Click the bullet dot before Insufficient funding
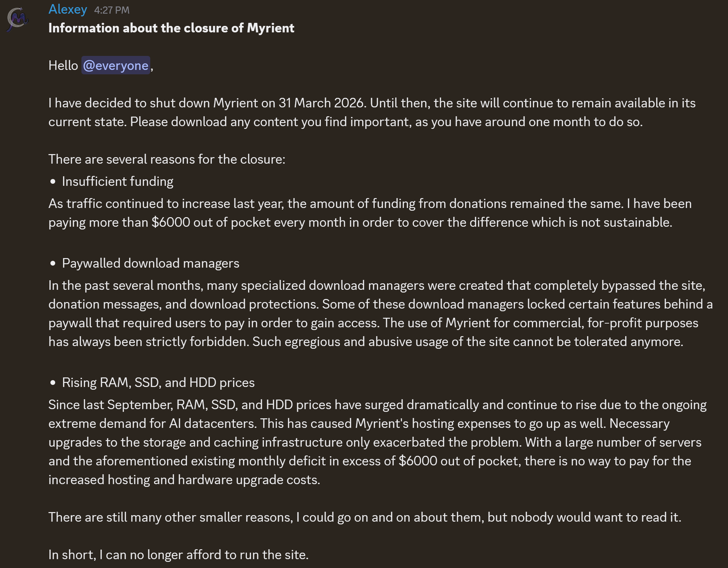 point(53,182)
